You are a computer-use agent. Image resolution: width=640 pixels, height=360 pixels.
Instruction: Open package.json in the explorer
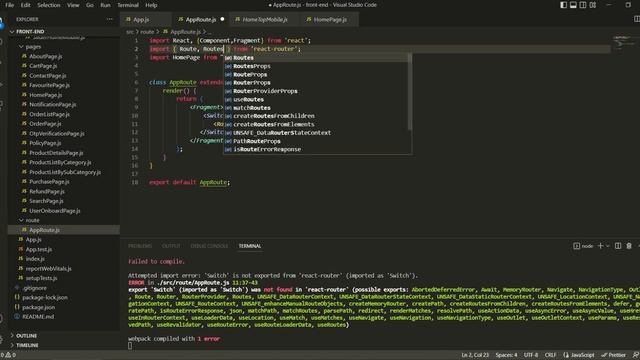tap(38, 307)
